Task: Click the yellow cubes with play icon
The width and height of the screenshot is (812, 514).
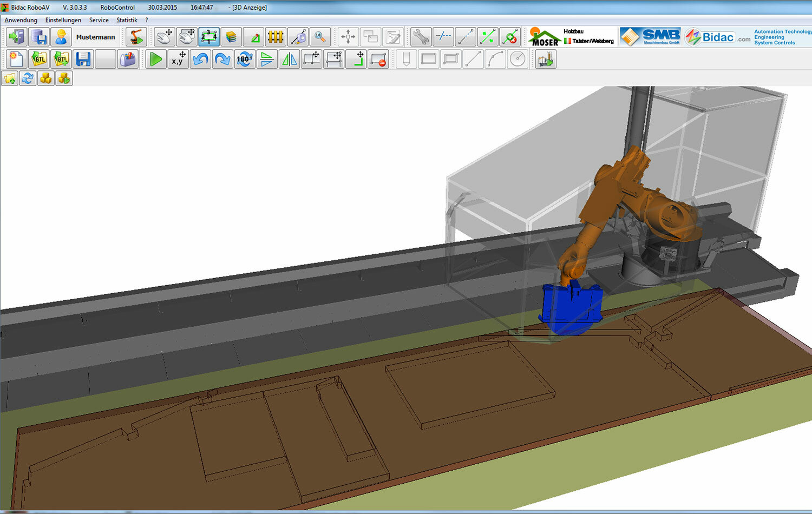Action: pos(64,78)
